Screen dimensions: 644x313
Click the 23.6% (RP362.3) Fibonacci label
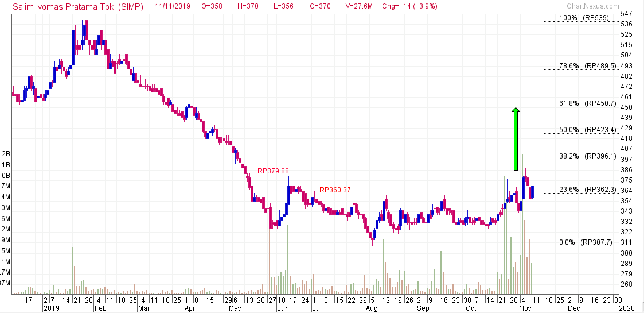pos(587,190)
